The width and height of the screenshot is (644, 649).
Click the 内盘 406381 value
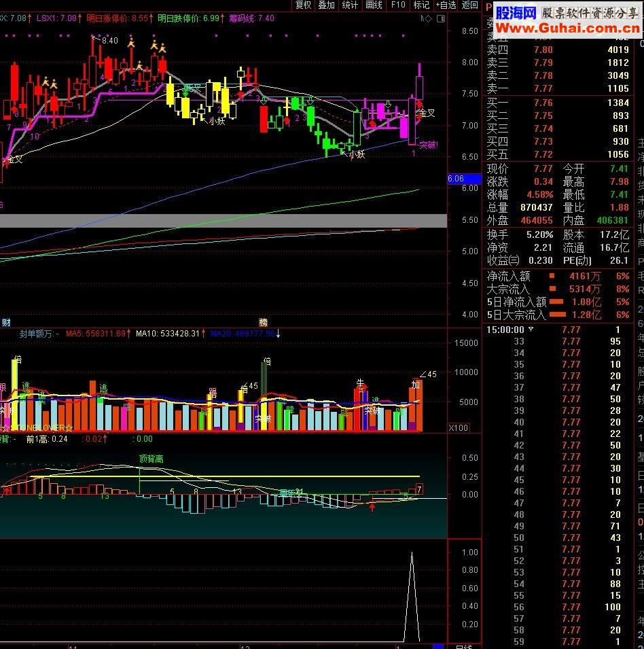[x=612, y=220]
